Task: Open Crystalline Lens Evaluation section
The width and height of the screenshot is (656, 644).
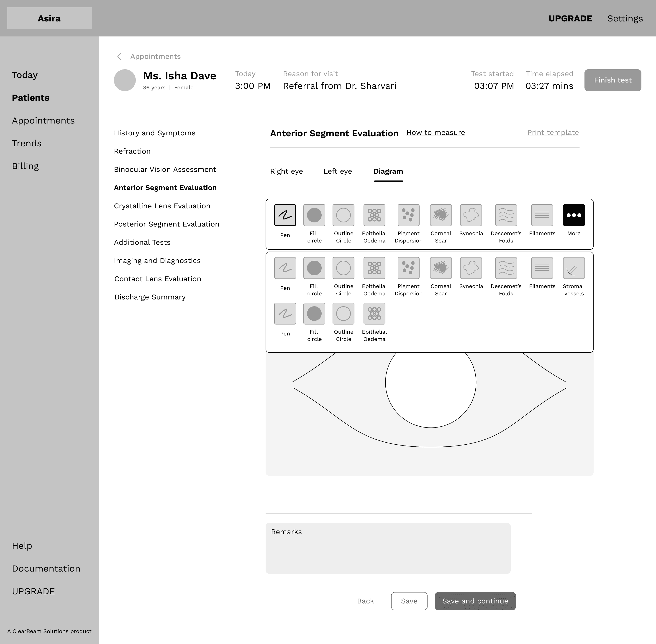Action: [x=162, y=206]
